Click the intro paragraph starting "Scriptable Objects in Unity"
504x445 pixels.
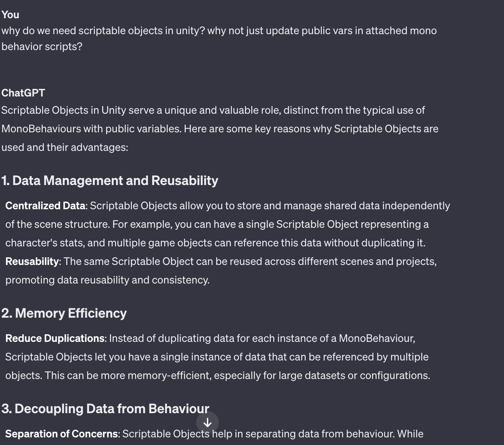[x=213, y=110]
